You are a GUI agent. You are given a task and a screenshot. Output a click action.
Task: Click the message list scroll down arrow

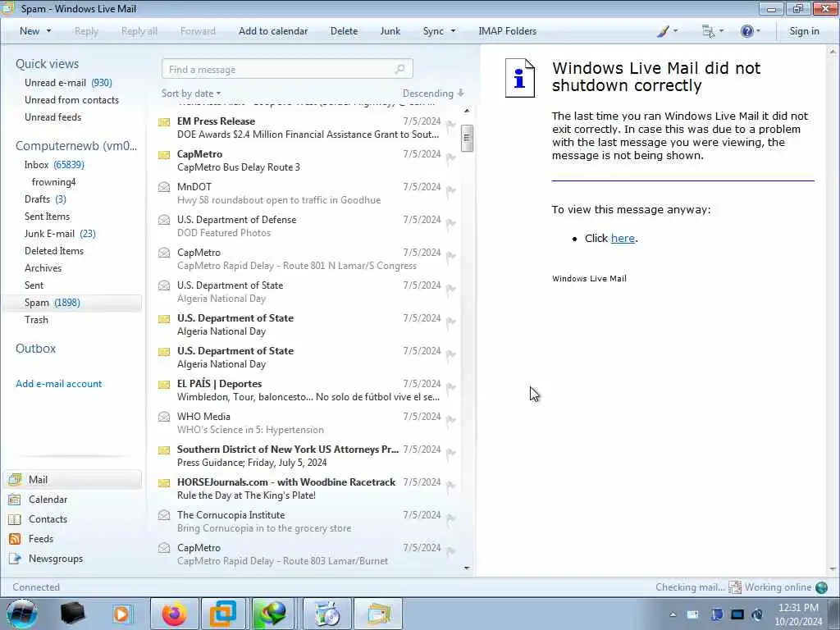(467, 568)
